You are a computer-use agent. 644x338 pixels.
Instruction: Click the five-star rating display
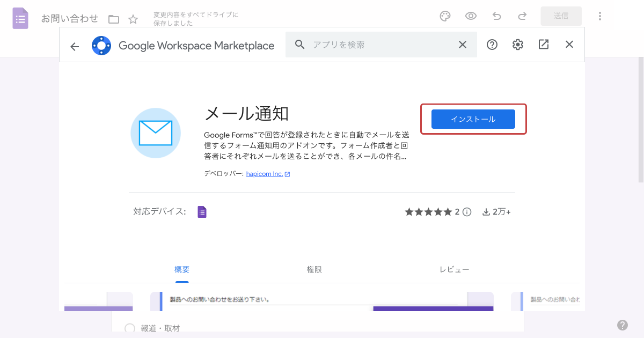429,212
